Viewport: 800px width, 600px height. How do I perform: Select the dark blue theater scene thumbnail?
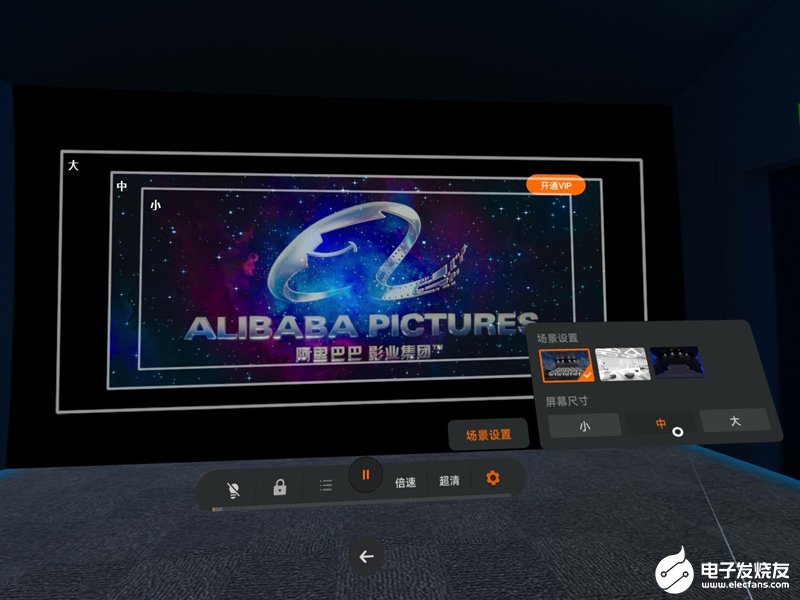[x=678, y=362]
